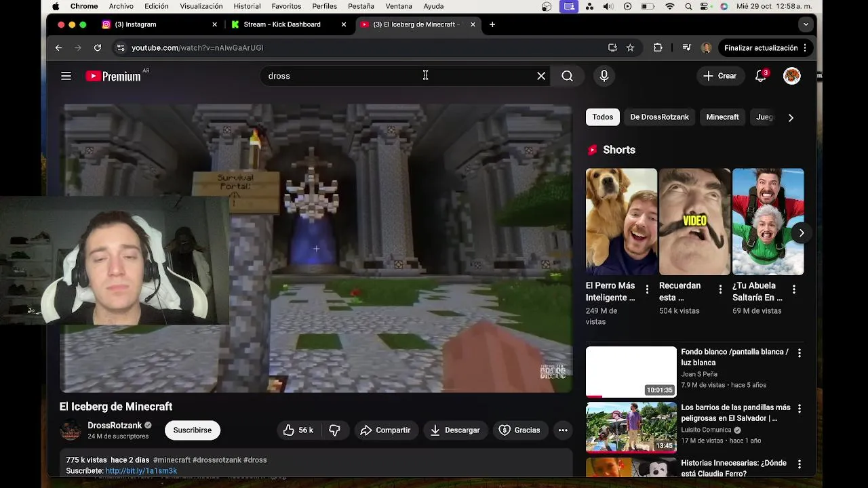Show next Shorts with arrow

point(801,232)
